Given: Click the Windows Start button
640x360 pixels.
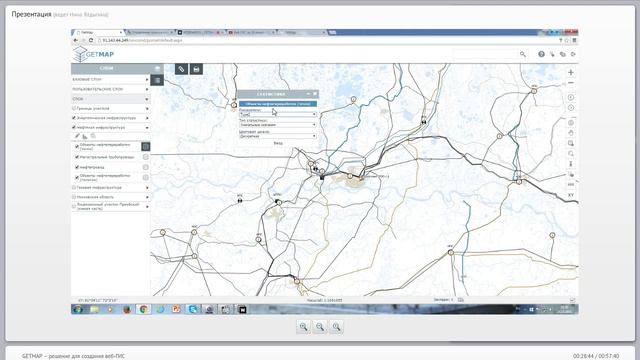Looking at the screenshot, I should (78, 309).
